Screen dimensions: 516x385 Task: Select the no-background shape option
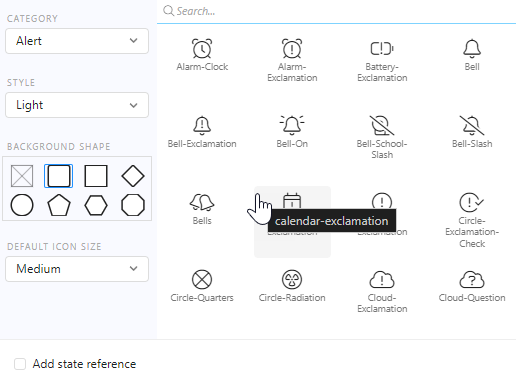click(22, 176)
